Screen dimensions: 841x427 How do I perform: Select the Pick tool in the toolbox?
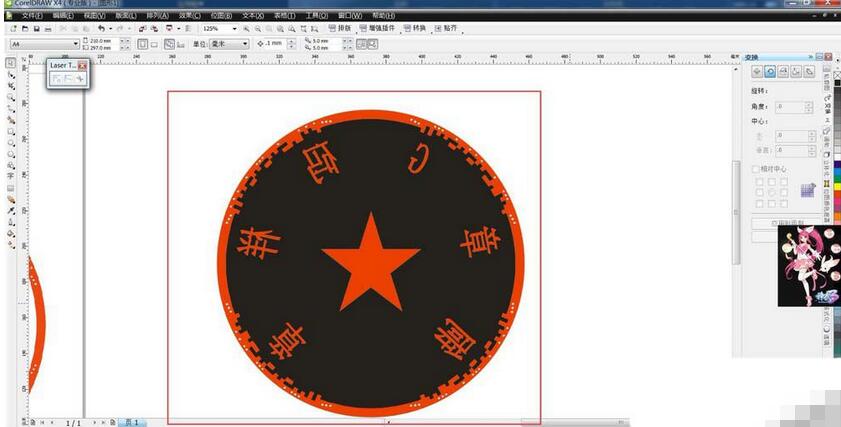(10, 63)
